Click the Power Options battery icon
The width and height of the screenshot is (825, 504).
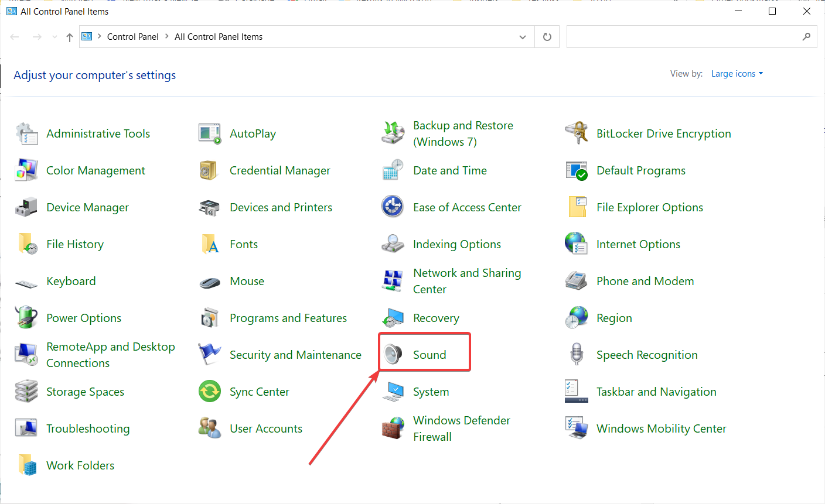(26, 318)
